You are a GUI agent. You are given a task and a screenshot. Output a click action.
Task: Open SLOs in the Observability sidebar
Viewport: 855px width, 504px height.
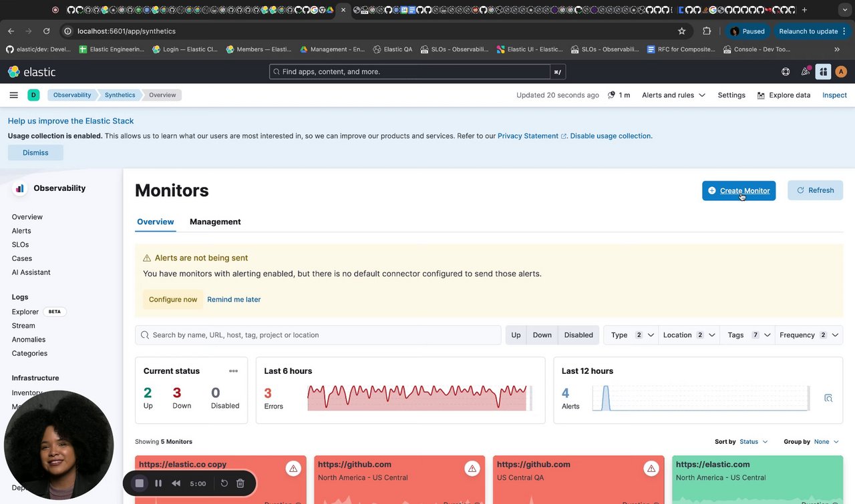pos(20,244)
